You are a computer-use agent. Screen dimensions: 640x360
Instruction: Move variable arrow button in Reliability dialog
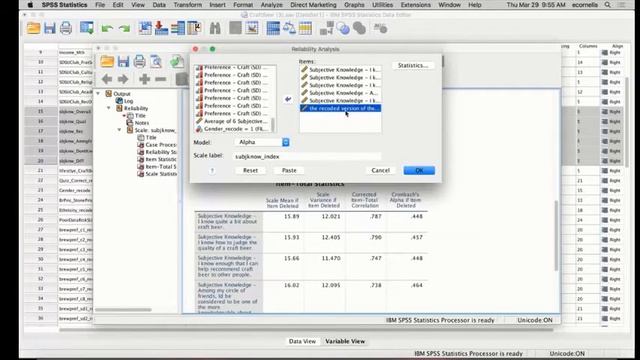point(288,99)
